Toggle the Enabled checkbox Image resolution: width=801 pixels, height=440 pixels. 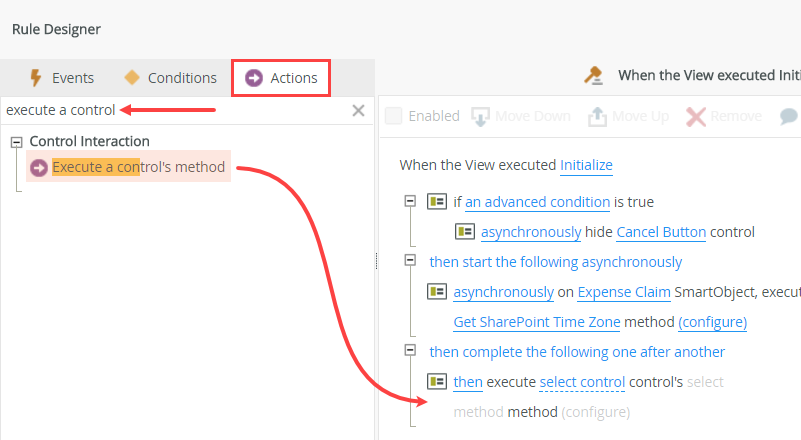394,116
